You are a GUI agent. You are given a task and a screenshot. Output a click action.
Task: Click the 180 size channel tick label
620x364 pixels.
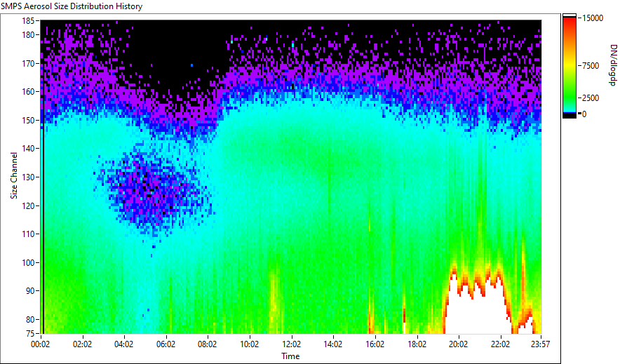29,35
